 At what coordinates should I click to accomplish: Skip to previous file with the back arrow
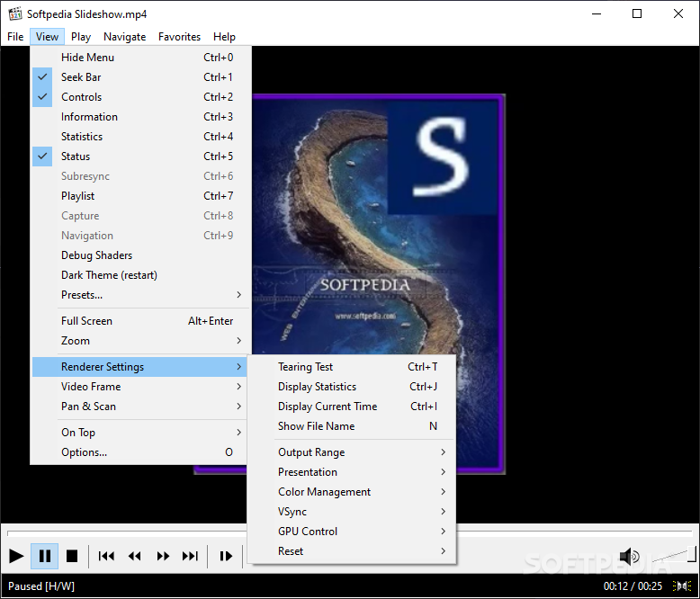[x=106, y=556]
